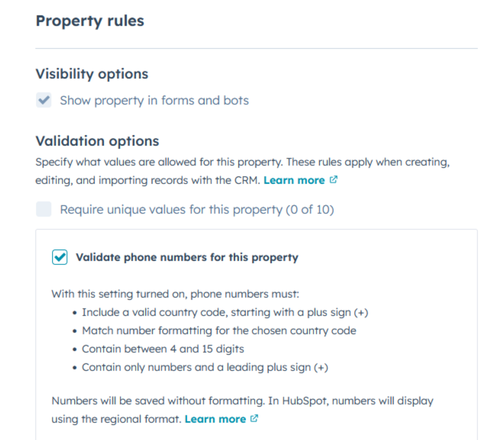Image resolution: width=504 pixels, height=440 pixels.
Task: Click 'Require unique values for this property' label
Action: tap(197, 209)
